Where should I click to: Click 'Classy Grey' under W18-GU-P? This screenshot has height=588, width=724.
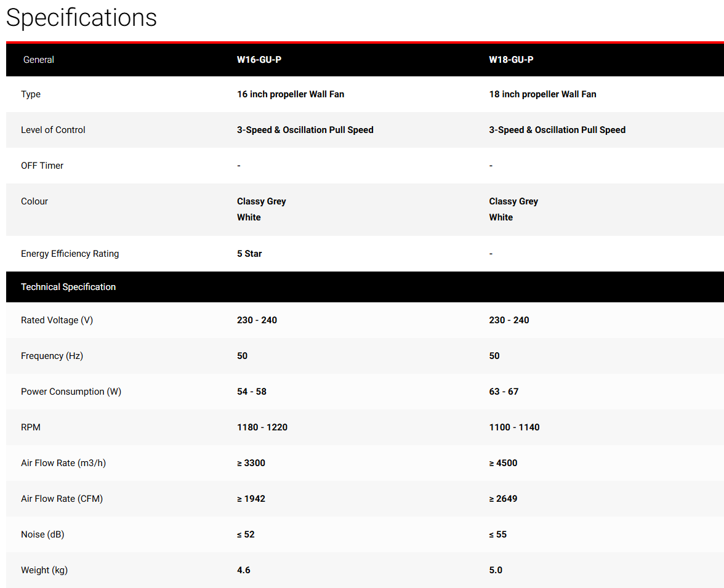coord(513,201)
